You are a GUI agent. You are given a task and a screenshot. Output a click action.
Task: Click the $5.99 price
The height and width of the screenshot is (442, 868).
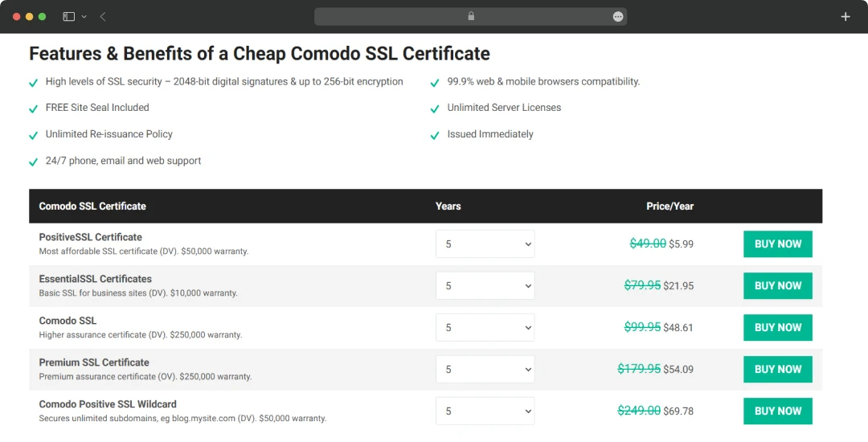point(681,244)
